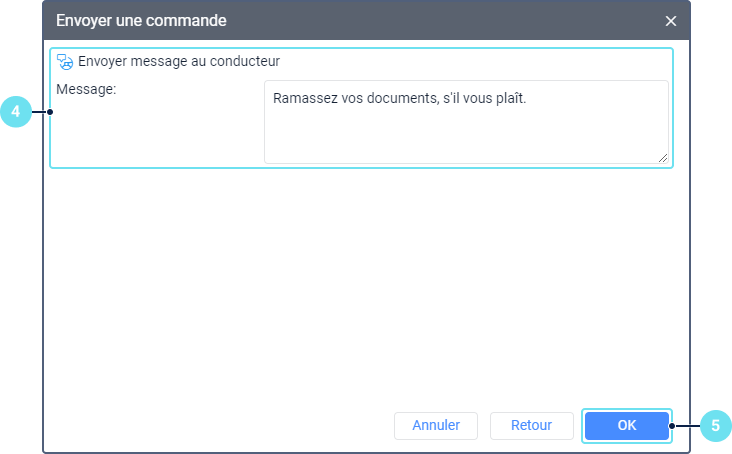Viewport: 732px width, 454px height.
Task: Click empty space below the message text
Action: (466, 140)
